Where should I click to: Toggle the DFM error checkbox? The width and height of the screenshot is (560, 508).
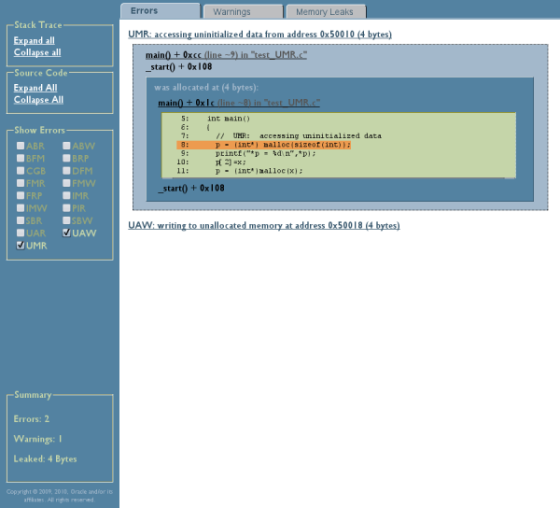(66, 170)
